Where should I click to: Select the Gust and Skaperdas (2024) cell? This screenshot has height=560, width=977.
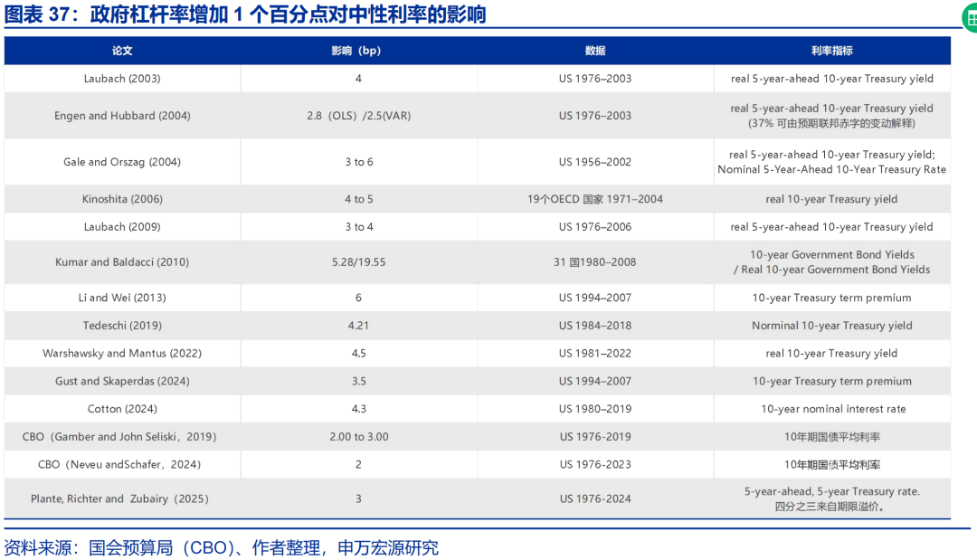pyautogui.click(x=122, y=382)
